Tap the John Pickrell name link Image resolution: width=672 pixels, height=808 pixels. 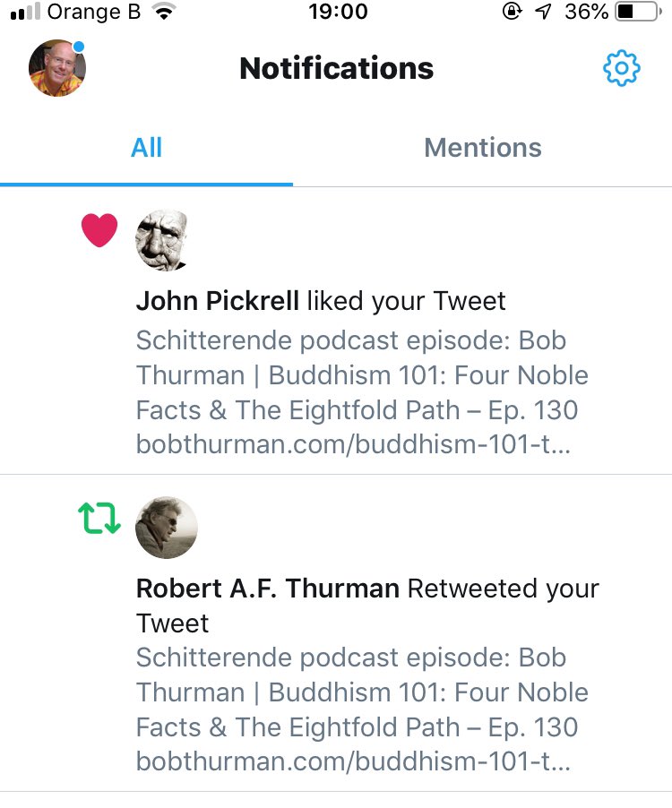217,300
